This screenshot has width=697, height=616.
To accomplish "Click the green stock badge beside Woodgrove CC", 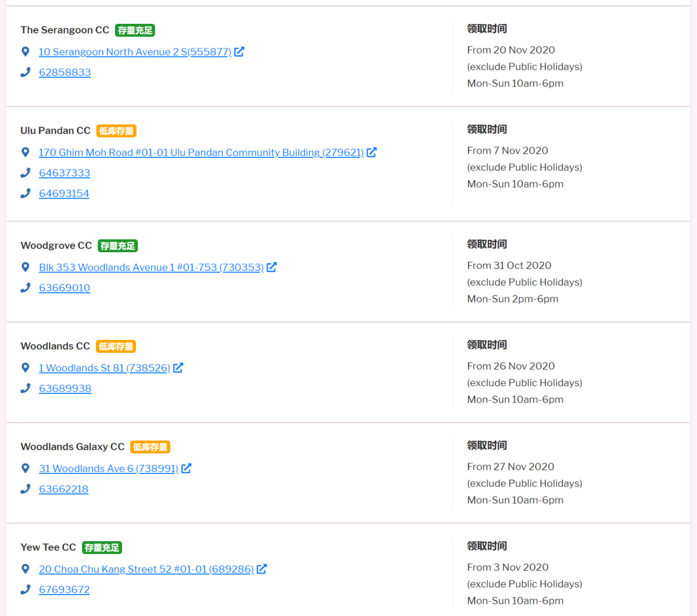I will click(117, 246).
